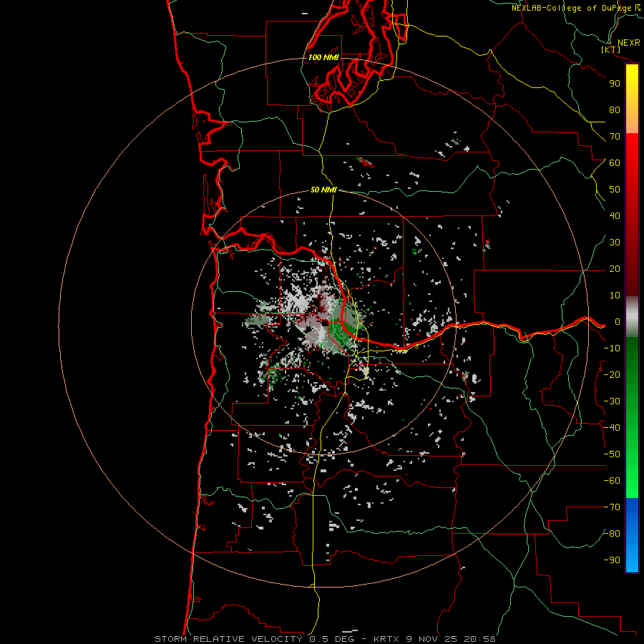Click the '40' label on the velocity scale
Image resolution: width=644 pixels, height=644 pixels.
pos(615,216)
